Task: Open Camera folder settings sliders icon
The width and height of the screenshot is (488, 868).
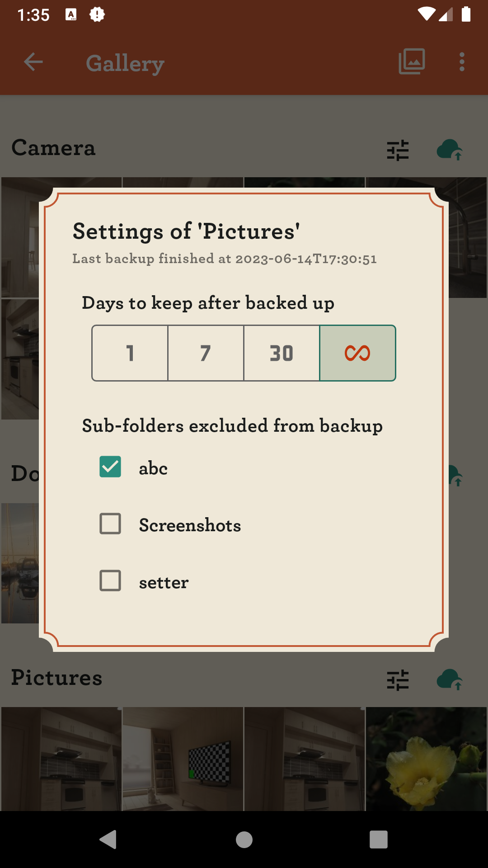Action: (x=398, y=150)
